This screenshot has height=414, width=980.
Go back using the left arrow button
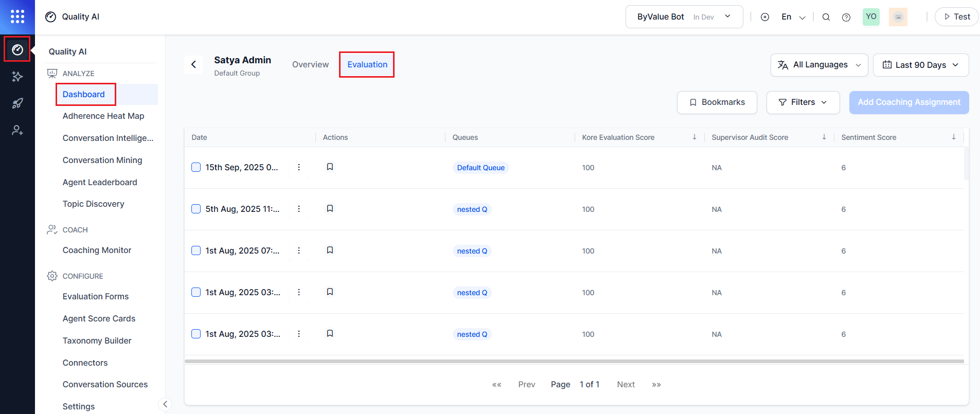(x=193, y=64)
